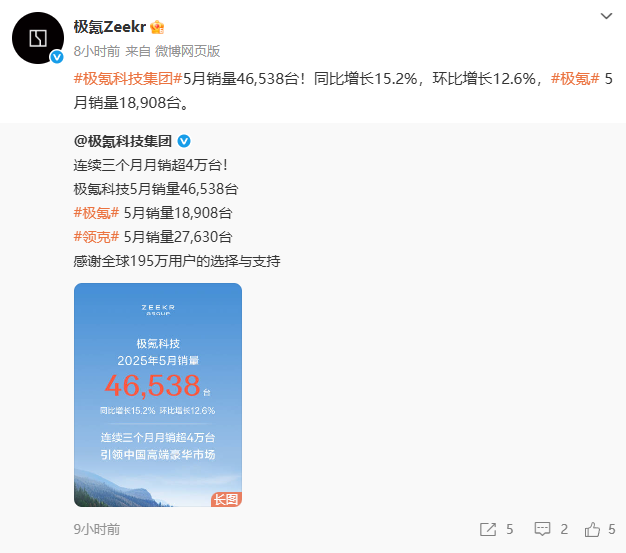Open the 极氪Zeekr username link
Screen dimensions: 626x553
click(x=110, y=27)
